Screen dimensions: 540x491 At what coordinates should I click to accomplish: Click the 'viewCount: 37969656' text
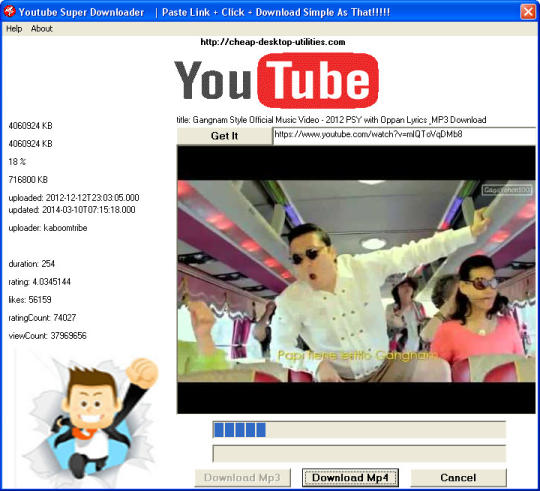point(48,335)
